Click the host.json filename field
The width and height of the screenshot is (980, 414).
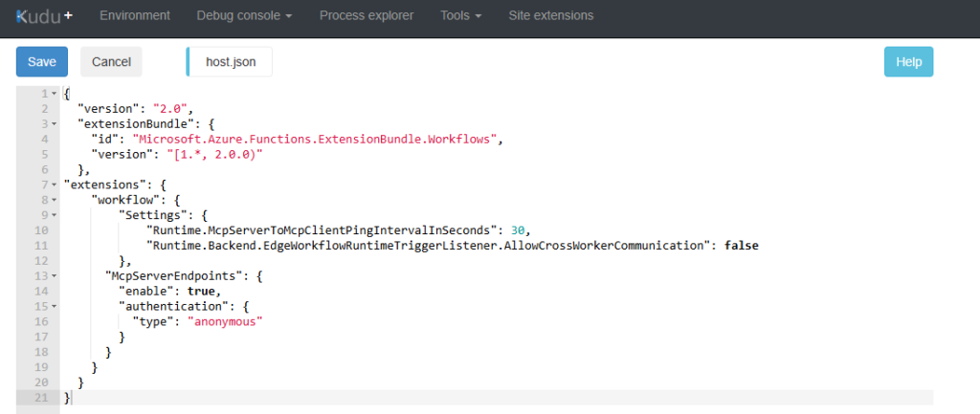pos(231,61)
